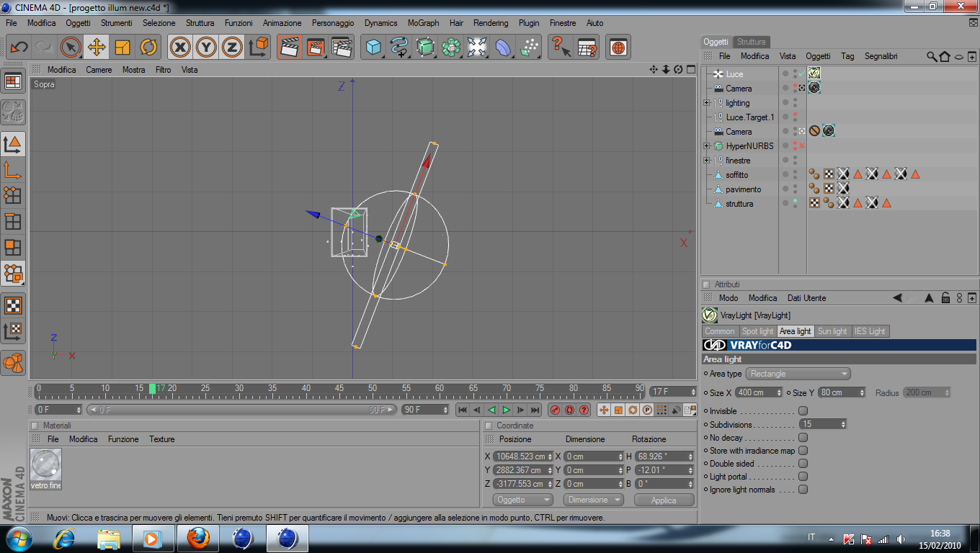Add a Cube primitive object

[x=373, y=48]
